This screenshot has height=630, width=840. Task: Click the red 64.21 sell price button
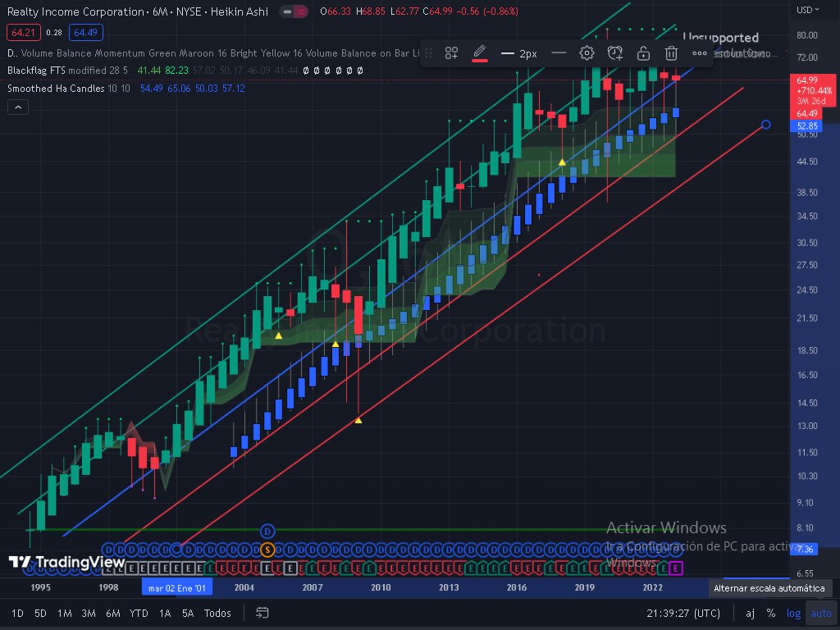[x=24, y=33]
